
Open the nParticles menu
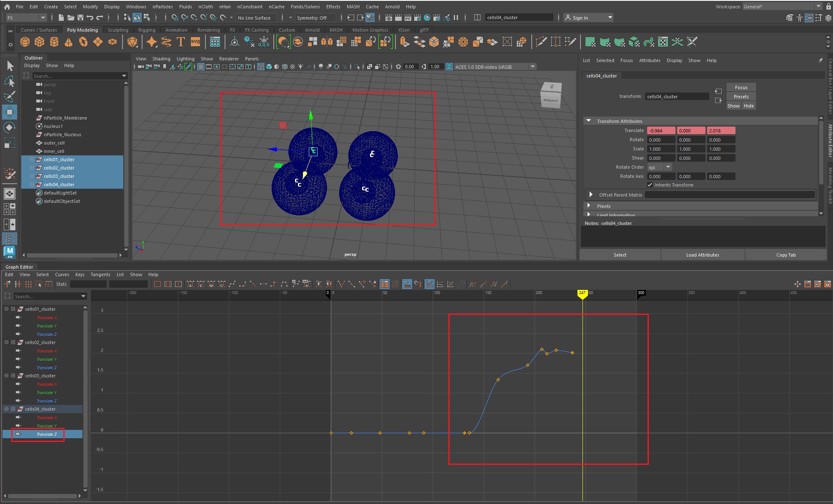point(163,7)
